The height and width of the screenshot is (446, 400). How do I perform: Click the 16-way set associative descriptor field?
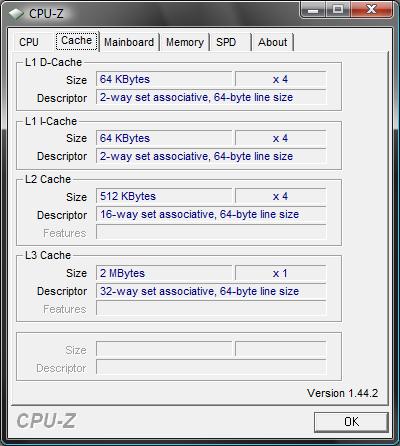pos(211,214)
